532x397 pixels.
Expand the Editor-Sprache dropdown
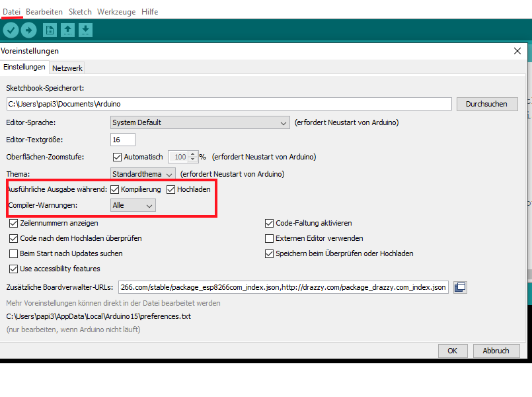(200, 122)
